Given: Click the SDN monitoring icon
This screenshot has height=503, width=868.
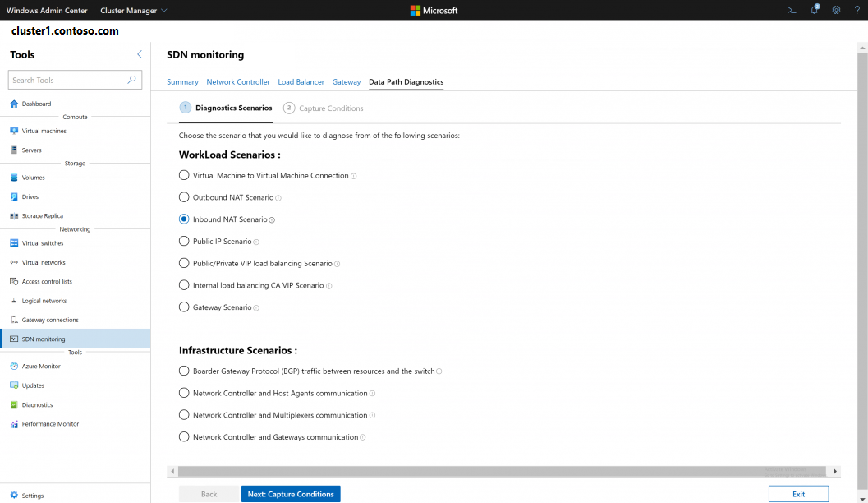Looking at the screenshot, I should tap(14, 339).
